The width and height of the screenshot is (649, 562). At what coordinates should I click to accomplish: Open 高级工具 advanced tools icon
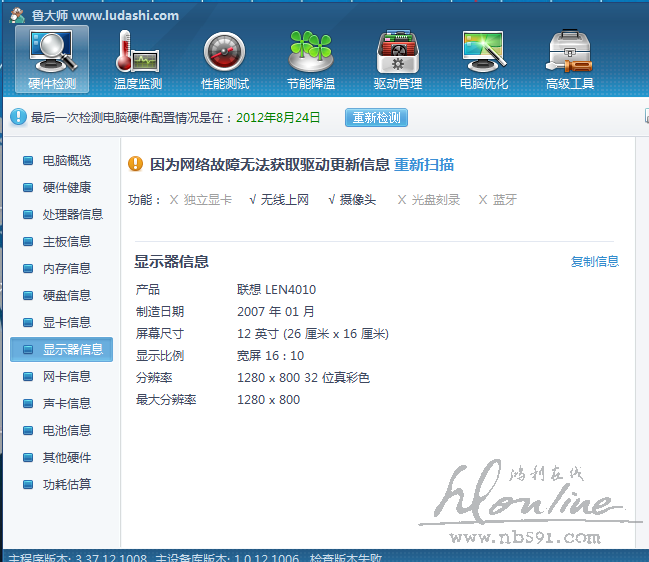coord(570,59)
